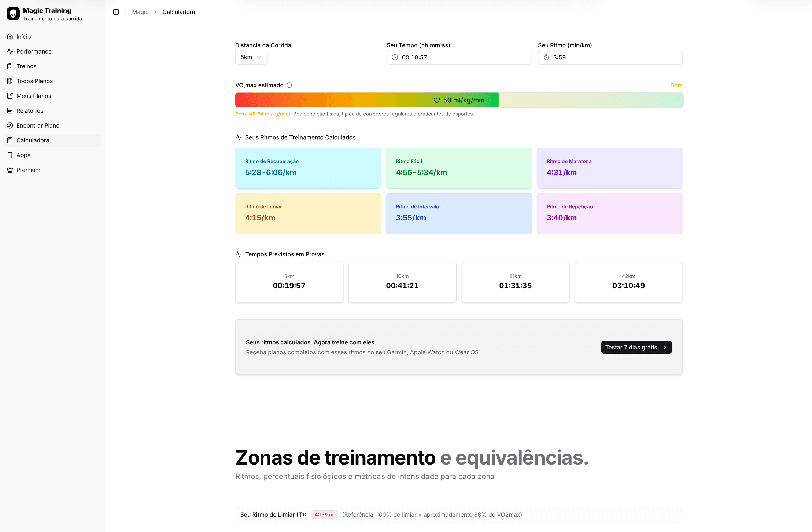Click the Seu Ritmo de Limiar (T) label
Screen dimensions: 812x532
(273, 515)
